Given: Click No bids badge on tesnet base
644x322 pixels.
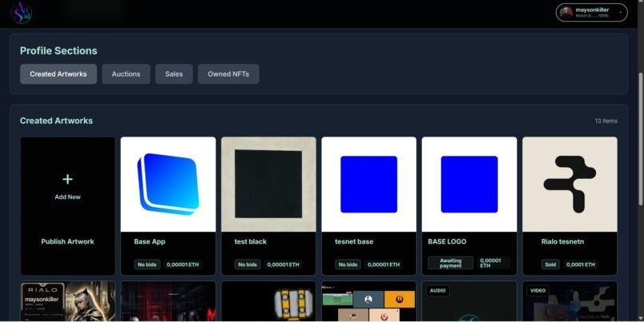Looking at the screenshot, I should coord(348,264).
